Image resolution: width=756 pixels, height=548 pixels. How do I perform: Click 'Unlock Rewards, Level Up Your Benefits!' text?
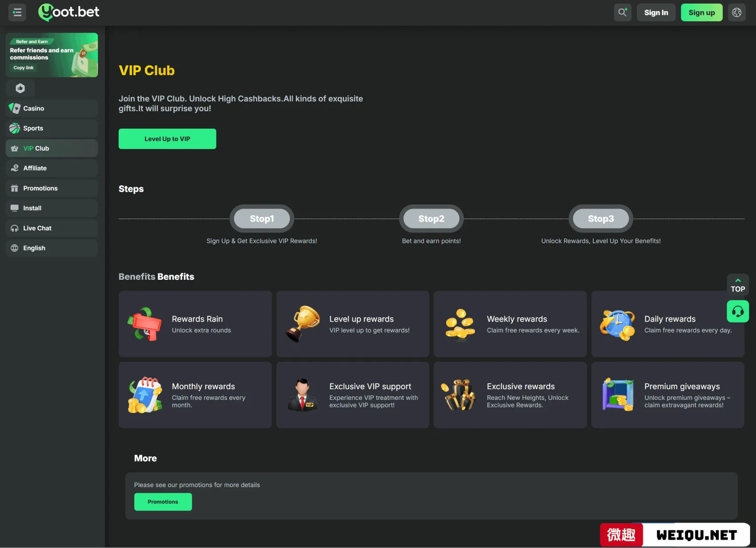601,241
